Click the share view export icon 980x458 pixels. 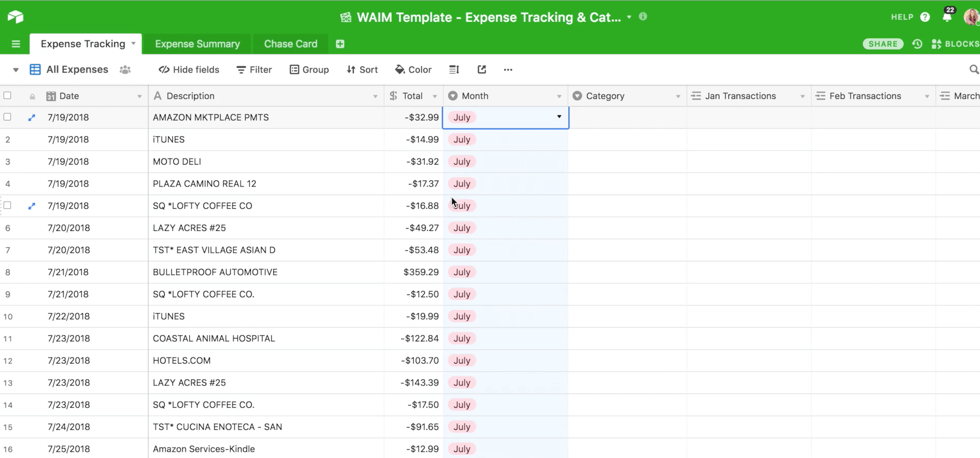click(482, 69)
